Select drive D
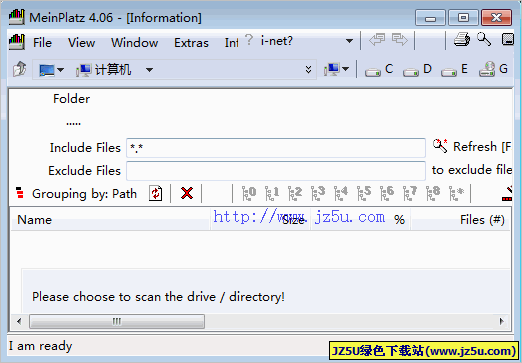The height and width of the screenshot is (363, 522). (x=417, y=70)
